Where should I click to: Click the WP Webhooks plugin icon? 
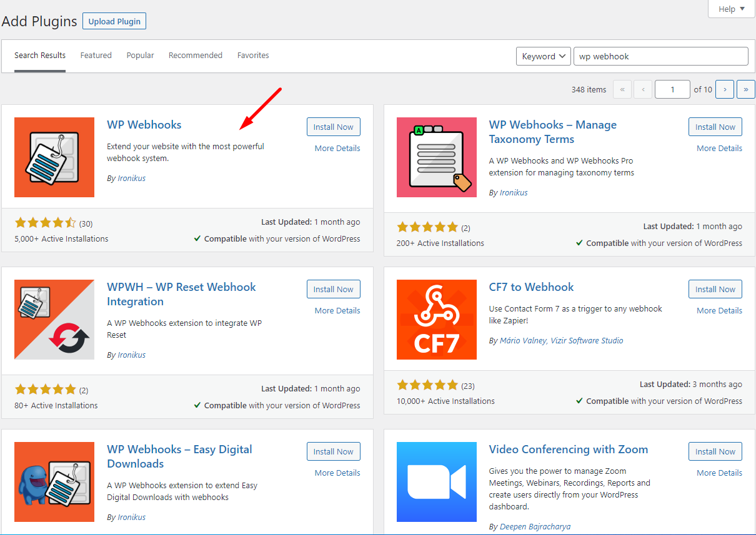coord(54,157)
